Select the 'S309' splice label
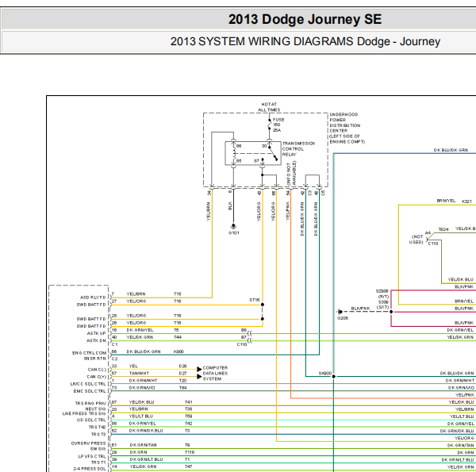Screen dimensions: 476x472 (383, 302)
